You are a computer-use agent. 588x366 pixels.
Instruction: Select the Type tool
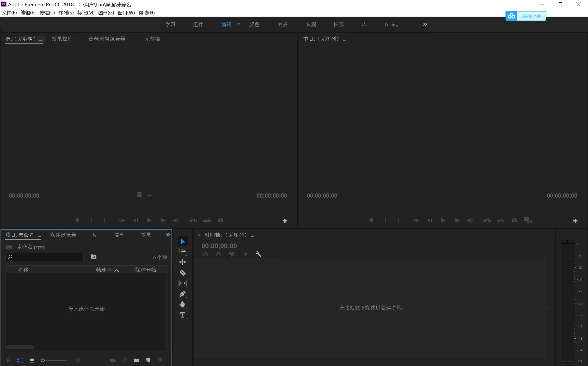click(182, 315)
